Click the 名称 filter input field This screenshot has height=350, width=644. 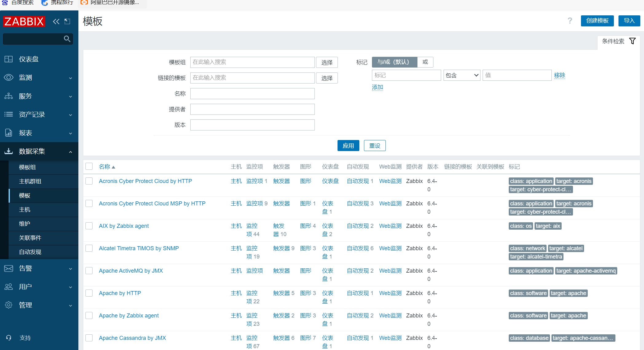252,94
